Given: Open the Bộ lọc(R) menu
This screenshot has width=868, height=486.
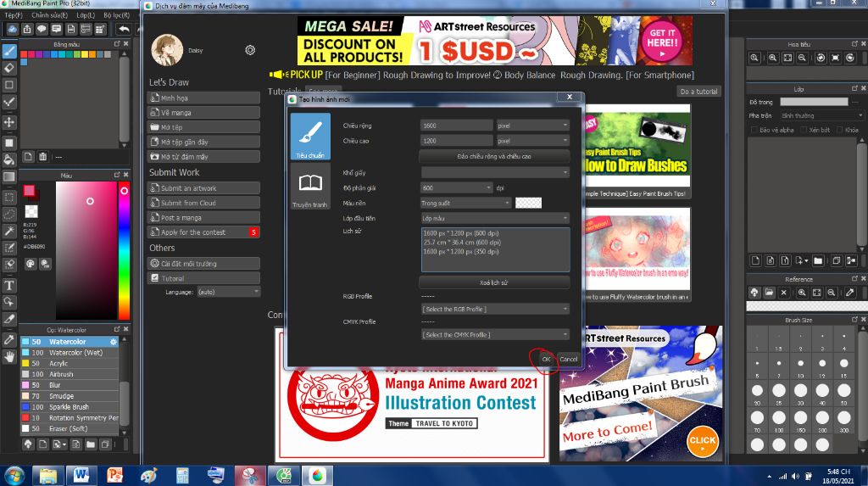Looking at the screenshot, I should pyautogui.click(x=116, y=15).
